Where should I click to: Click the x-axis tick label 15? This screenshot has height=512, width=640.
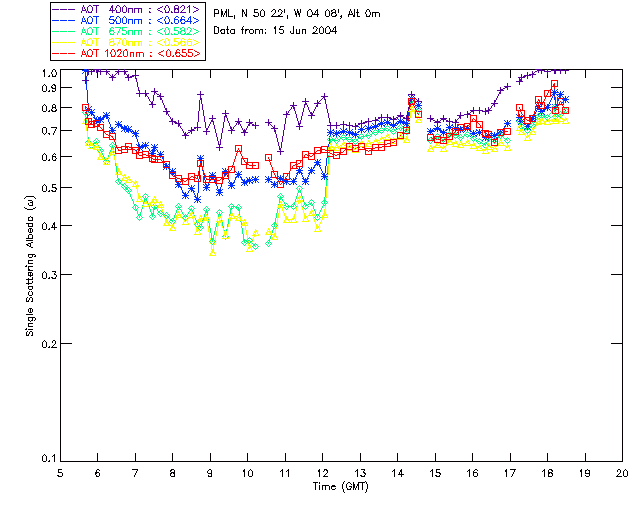pos(435,473)
